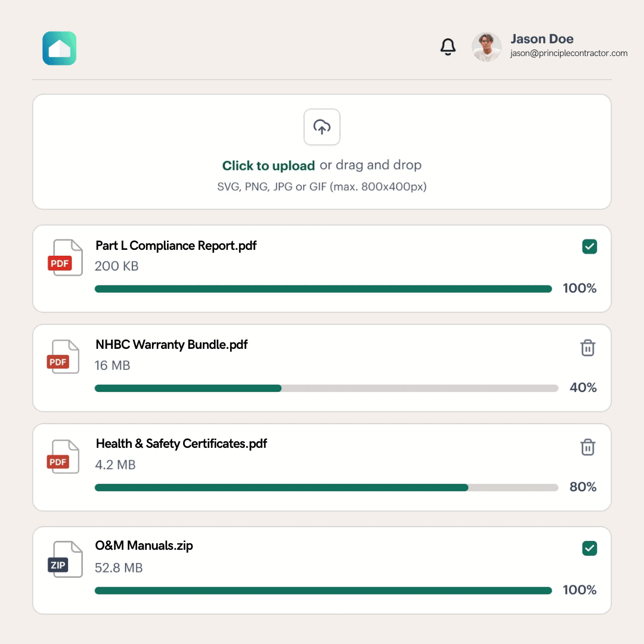Viewport: 644px width, 644px height.
Task: Toggle checkbox for Part L Compliance Report.pdf
Action: tap(589, 246)
